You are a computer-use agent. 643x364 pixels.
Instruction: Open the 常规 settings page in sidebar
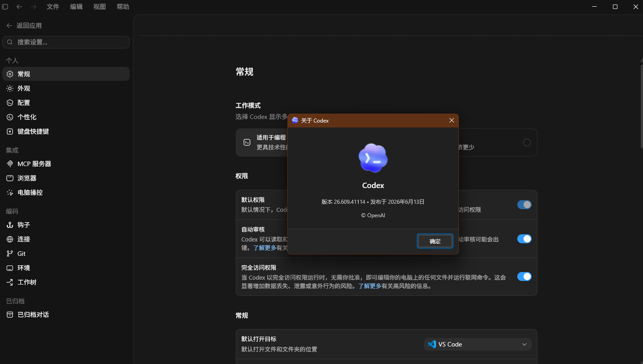coord(66,74)
